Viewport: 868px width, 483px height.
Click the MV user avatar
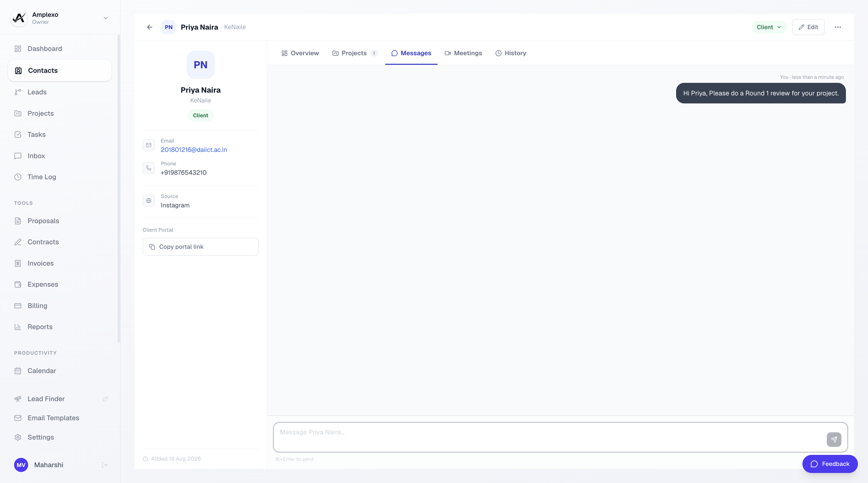tap(21, 465)
